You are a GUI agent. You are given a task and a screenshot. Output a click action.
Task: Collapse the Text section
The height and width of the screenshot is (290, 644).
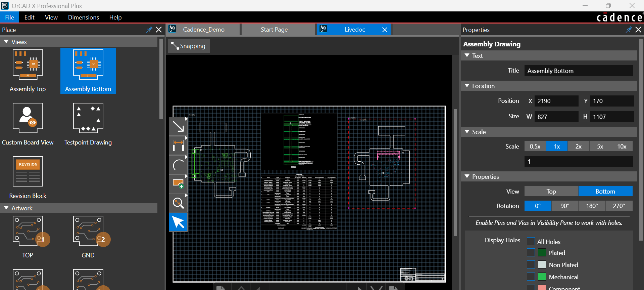pos(467,55)
